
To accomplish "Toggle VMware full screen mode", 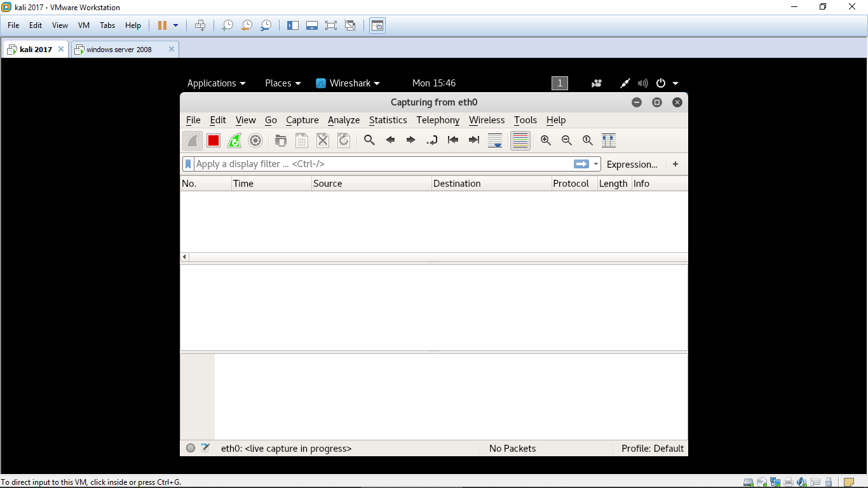I will tap(330, 25).
